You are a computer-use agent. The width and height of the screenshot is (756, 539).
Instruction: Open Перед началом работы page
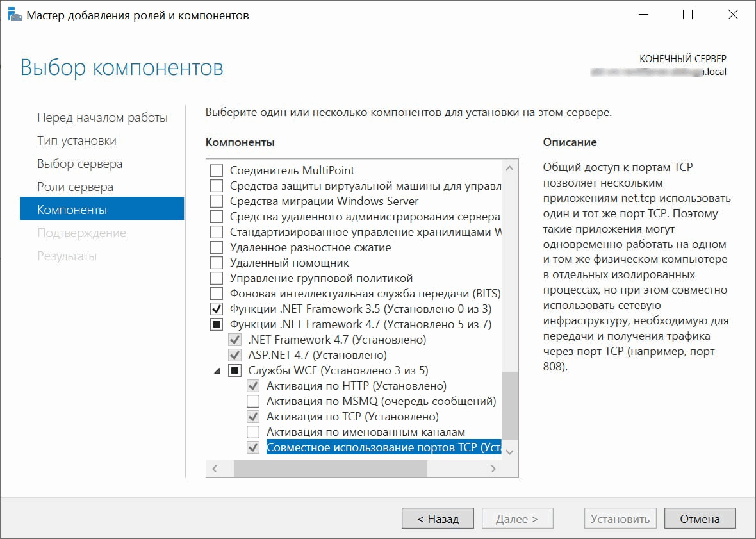coord(102,118)
